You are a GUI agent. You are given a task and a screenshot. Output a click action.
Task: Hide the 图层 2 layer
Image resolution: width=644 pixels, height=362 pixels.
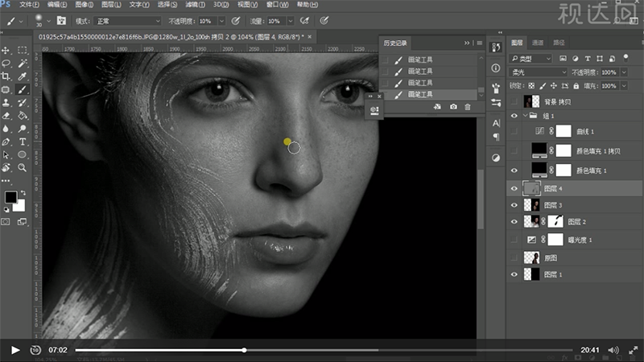[514, 222]
